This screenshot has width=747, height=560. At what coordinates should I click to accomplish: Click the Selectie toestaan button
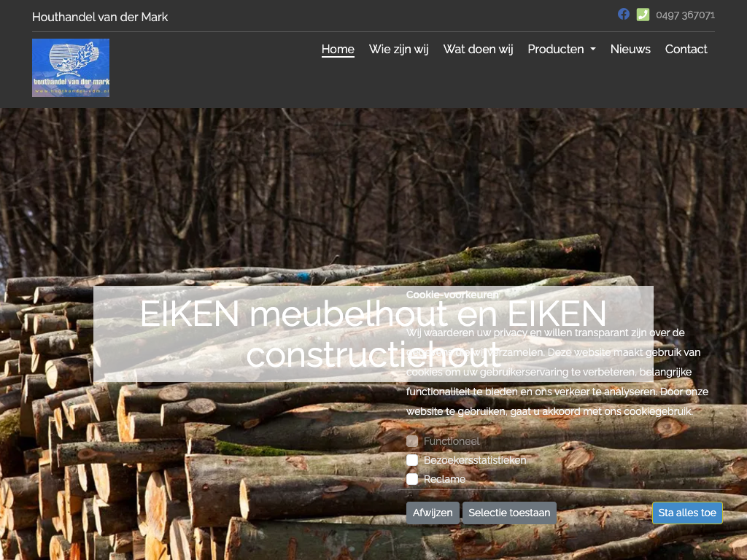point(509,513)
